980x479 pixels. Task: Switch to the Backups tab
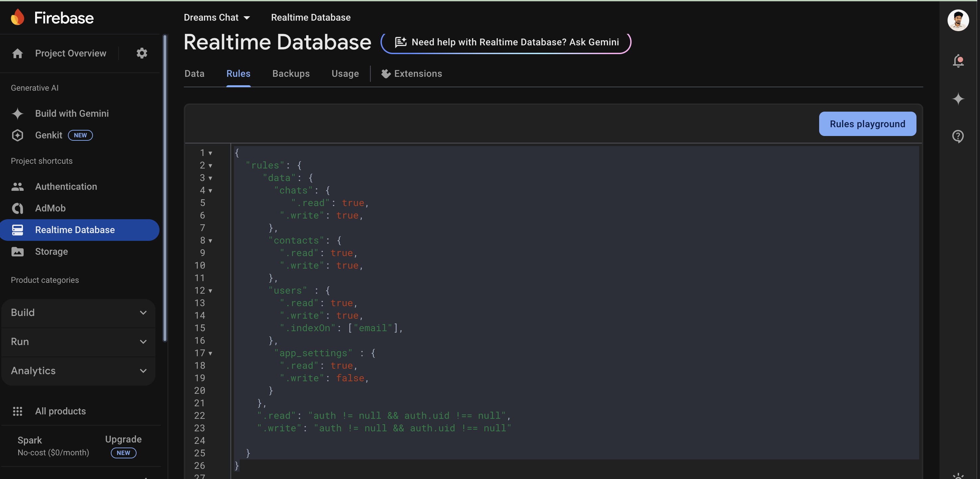[291, 74]
